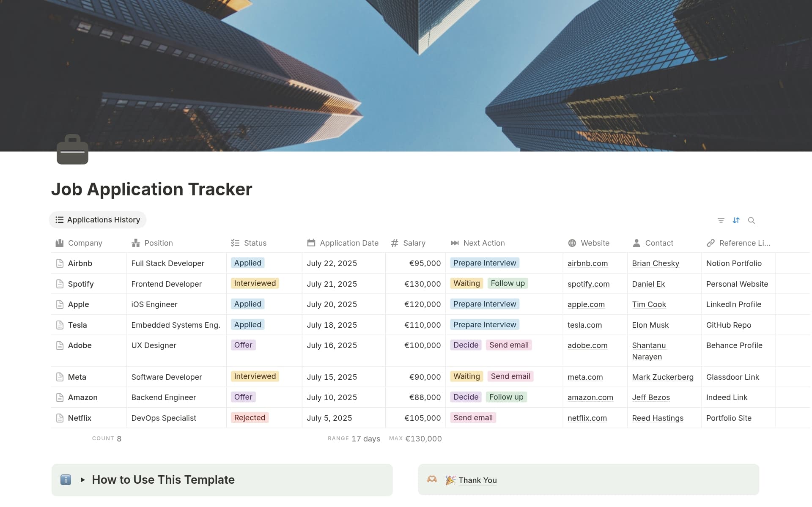Open the filter icon above table
Screen dimensions: 812x507
coord(721,220)
